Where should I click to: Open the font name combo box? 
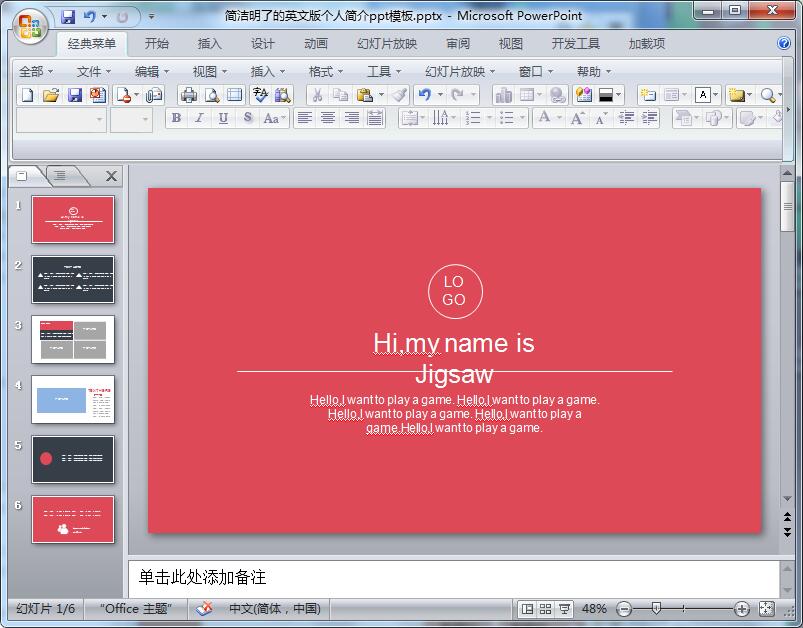click(61, 119)
